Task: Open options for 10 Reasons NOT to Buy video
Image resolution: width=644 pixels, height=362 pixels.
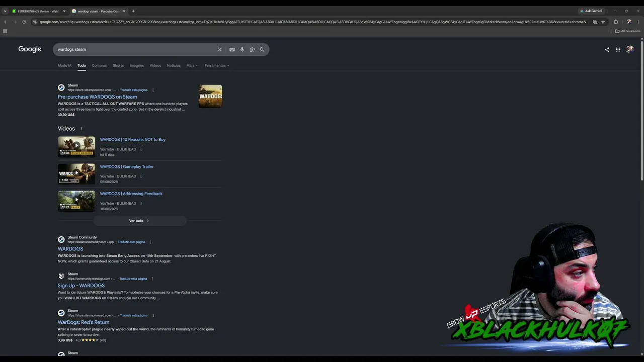Action: click(141, 149)
